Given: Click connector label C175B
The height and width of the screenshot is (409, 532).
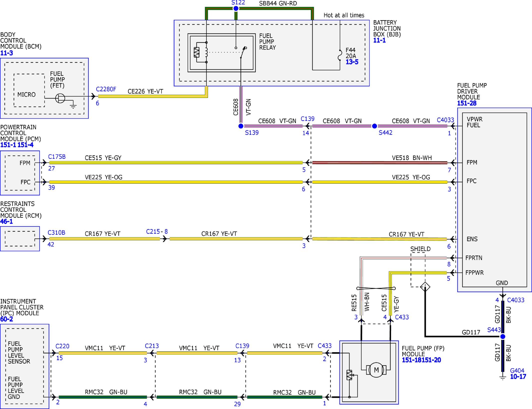Looking at the screenshot, I should 57,157.
